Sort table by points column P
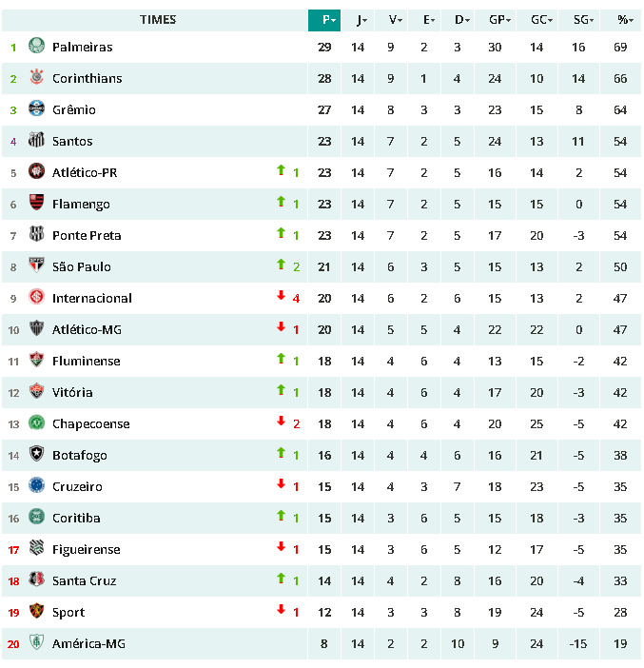The height and width of the screenshot is (668, 644). [x=324, y=20]
